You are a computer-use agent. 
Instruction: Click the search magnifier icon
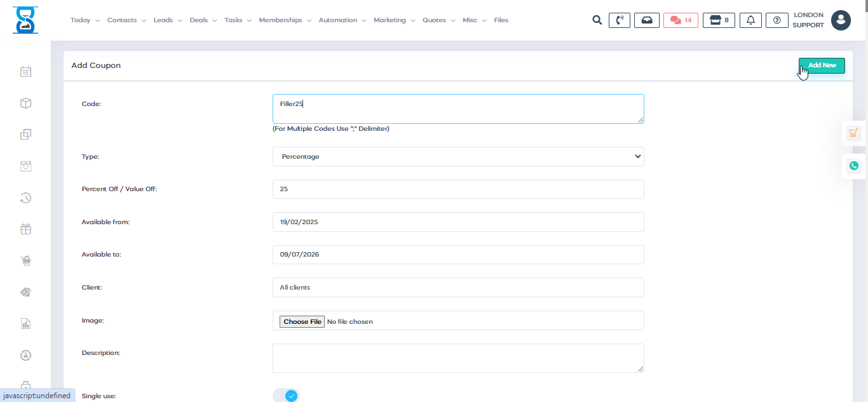coord(597,20)
